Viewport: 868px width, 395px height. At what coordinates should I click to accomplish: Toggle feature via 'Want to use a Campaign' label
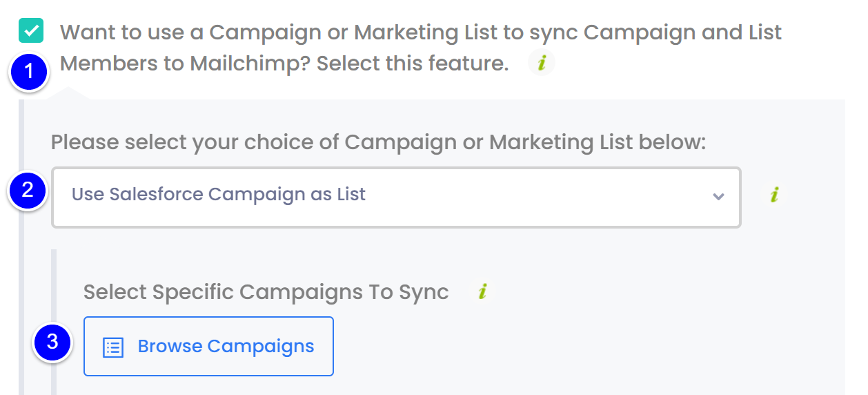pyautogui.click(x=421, y=32)
